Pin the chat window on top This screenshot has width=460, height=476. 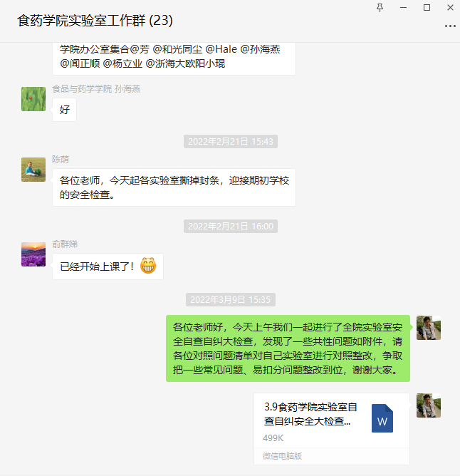click(x=380, y=8)
